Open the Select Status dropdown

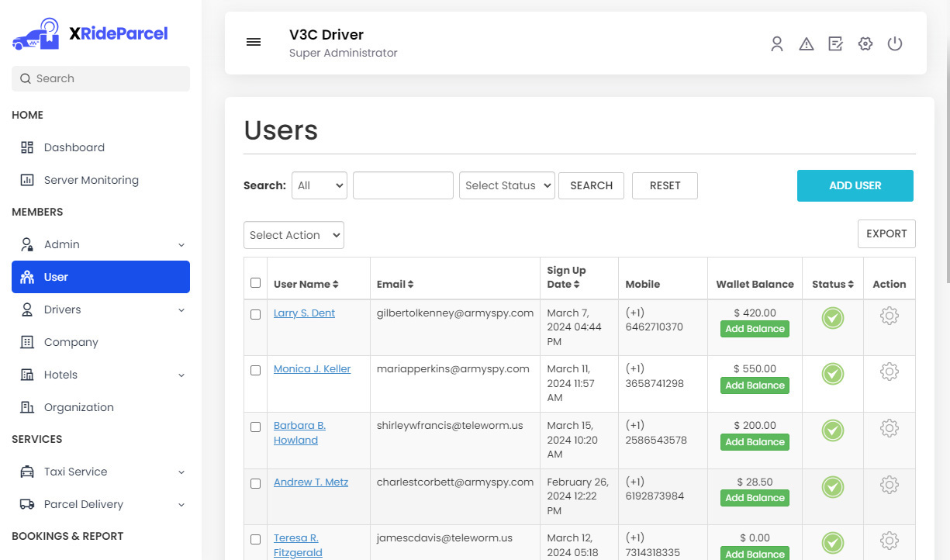point(507,185)
